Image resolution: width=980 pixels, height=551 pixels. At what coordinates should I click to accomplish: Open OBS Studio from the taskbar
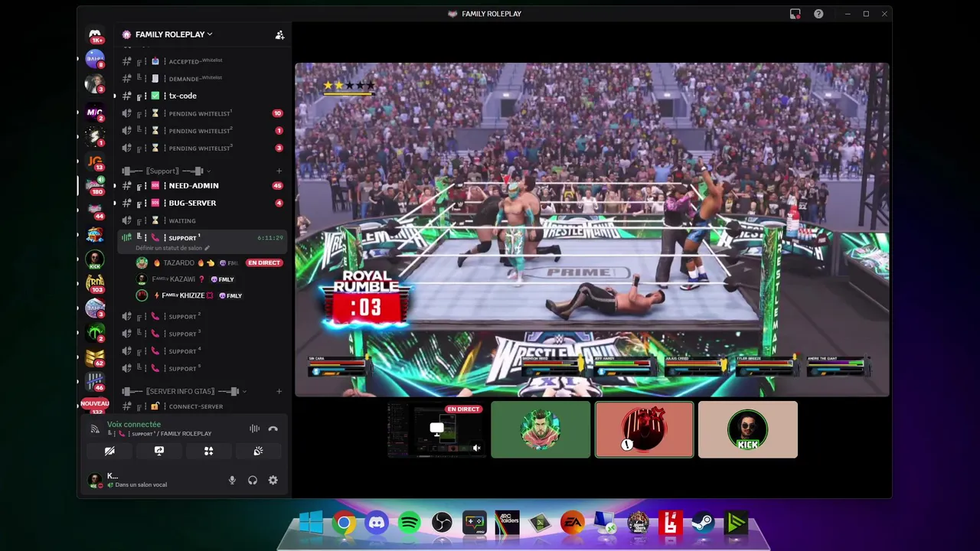tap(442, 523)
